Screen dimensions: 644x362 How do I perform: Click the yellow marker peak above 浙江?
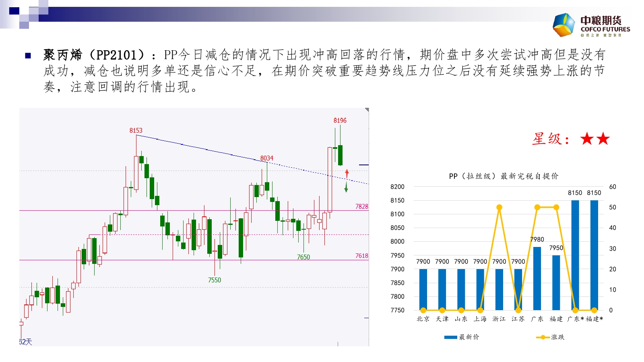point(499,208)
